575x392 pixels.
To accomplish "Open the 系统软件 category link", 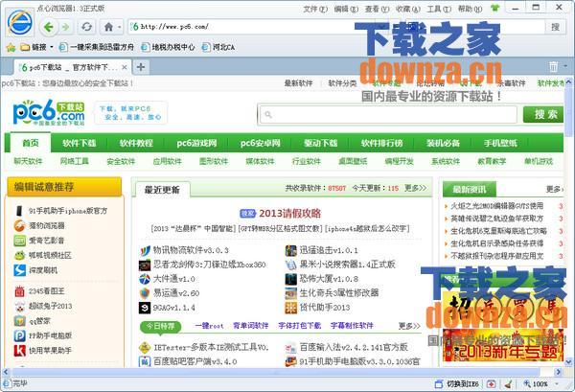I will click(446, 161).
